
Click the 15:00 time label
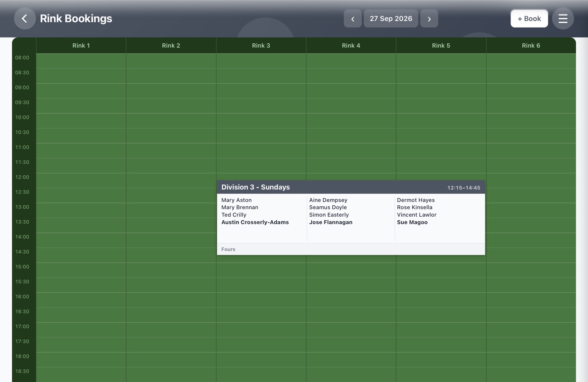coord(22,267)
